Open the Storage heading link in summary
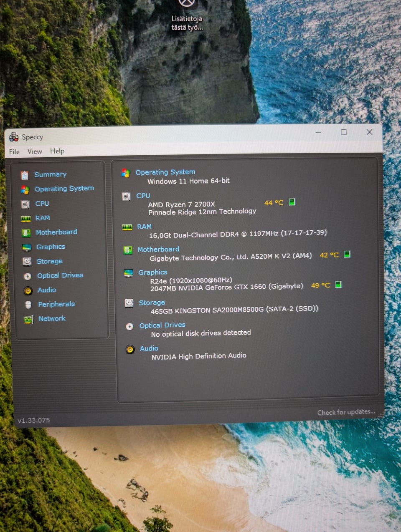The image size is (401, 532). click(x=152, y=303)
